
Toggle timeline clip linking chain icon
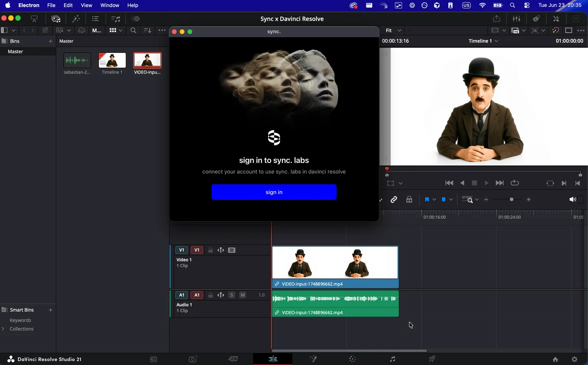394,199
